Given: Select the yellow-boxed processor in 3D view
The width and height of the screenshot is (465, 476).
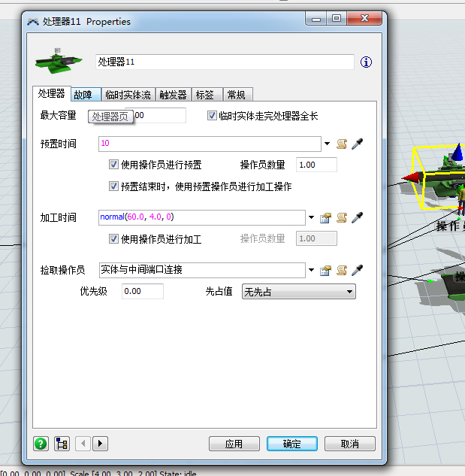Looking at the screenshot, I should pos(439,178).
